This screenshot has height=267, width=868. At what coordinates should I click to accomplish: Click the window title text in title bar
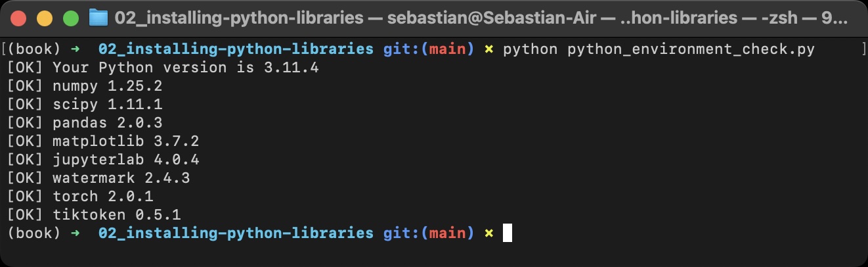(x=481, y=18)
